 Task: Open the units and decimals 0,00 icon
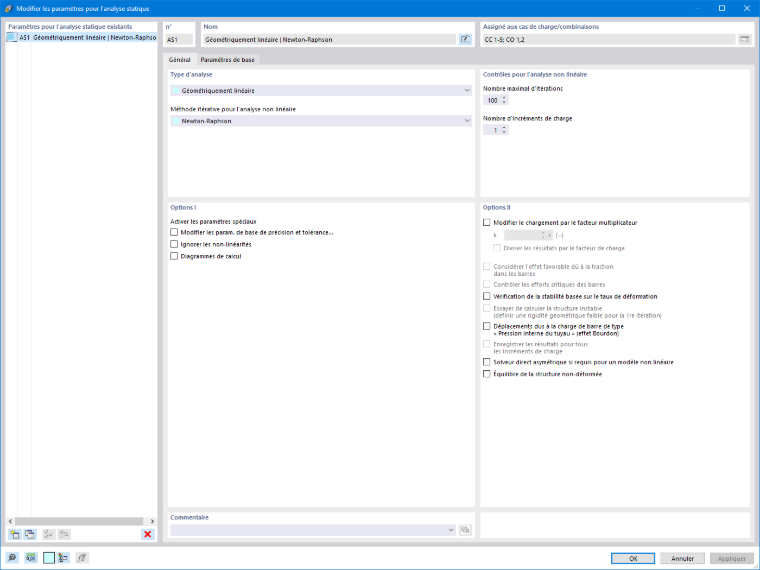pos(31,558)
